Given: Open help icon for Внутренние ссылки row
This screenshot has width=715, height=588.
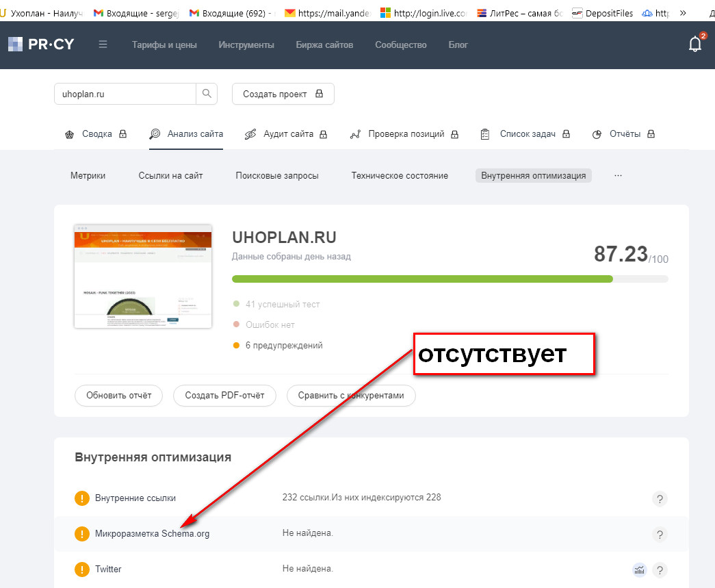Looking at the screenshot, I should click(x=660, y=498).
